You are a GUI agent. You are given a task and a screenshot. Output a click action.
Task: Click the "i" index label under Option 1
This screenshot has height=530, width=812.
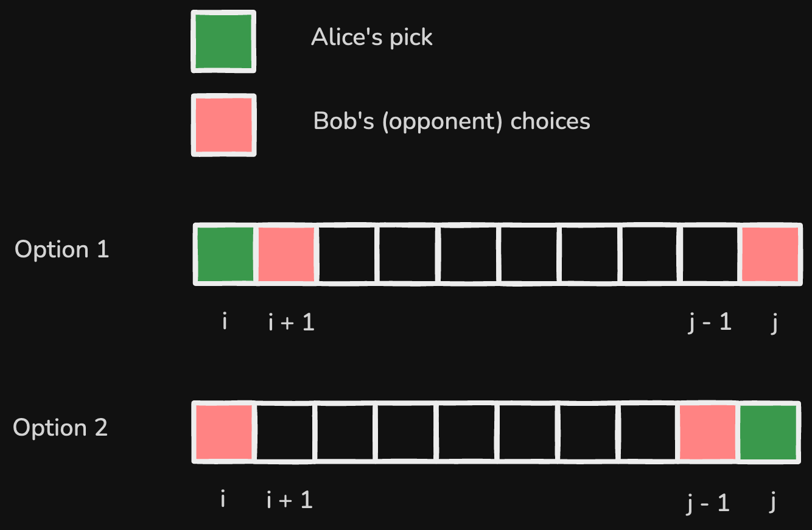(x=225, y=322)
